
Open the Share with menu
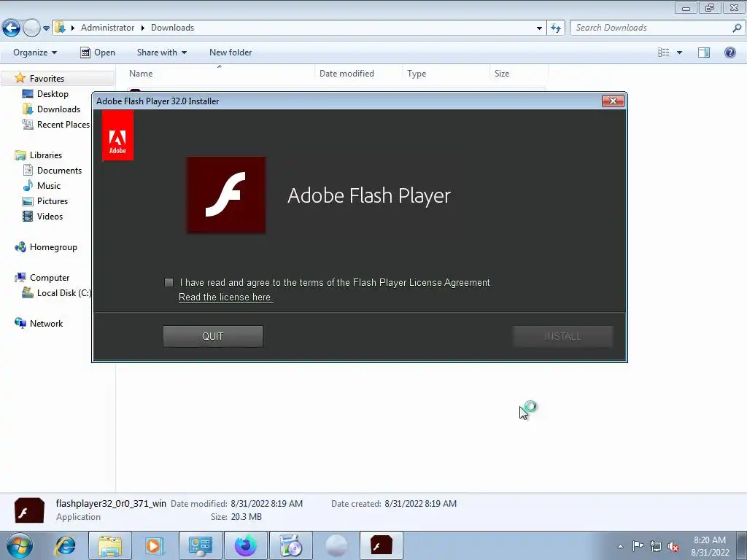pyautogui.click(x=161, y=52)
